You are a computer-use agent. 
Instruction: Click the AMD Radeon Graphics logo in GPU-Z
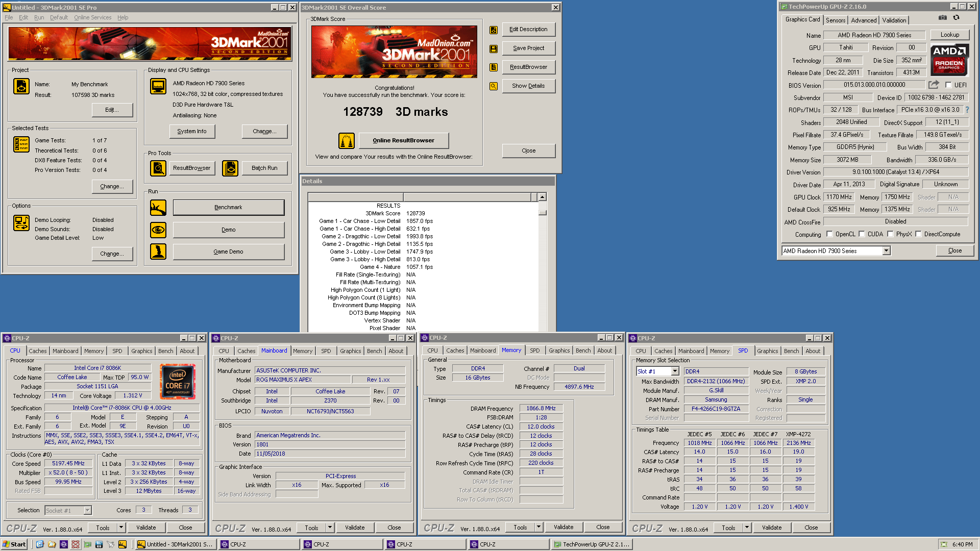point(949,59)
